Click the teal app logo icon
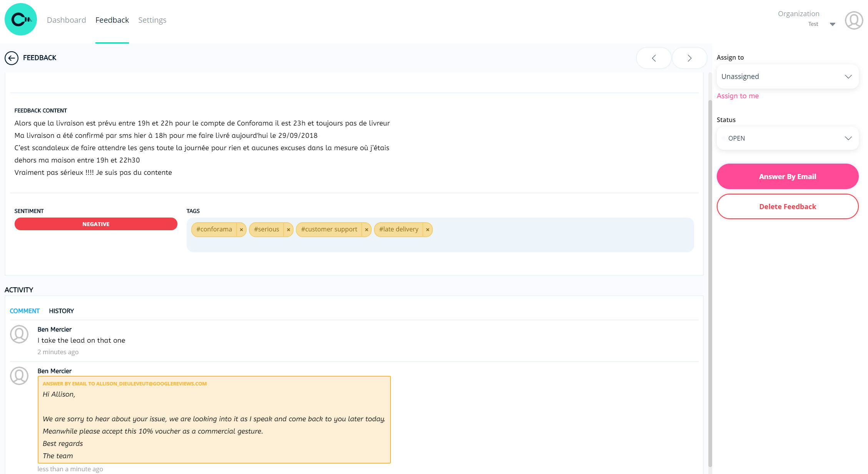 (21, 19)
